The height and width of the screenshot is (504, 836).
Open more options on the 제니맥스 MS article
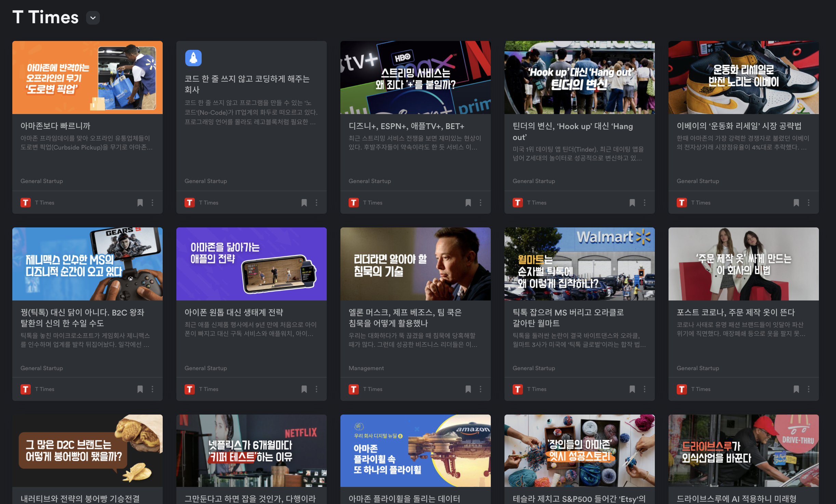[152, 389]
